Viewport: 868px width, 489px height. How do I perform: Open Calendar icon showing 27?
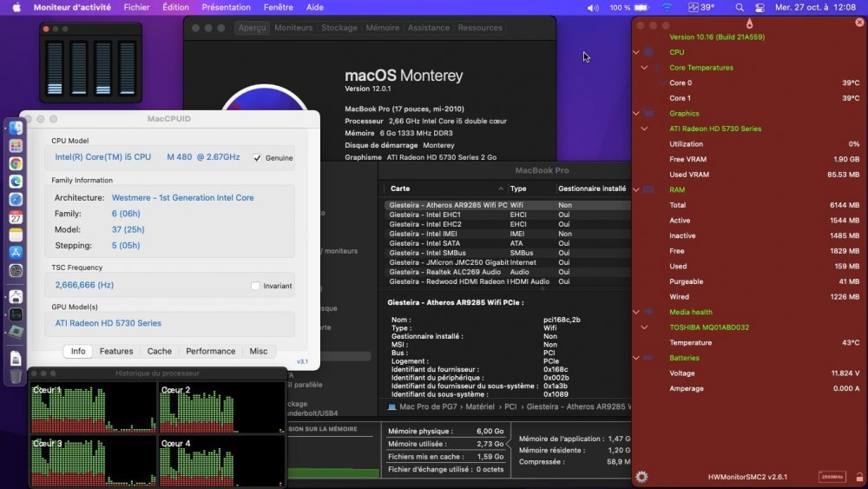[16, 217]
